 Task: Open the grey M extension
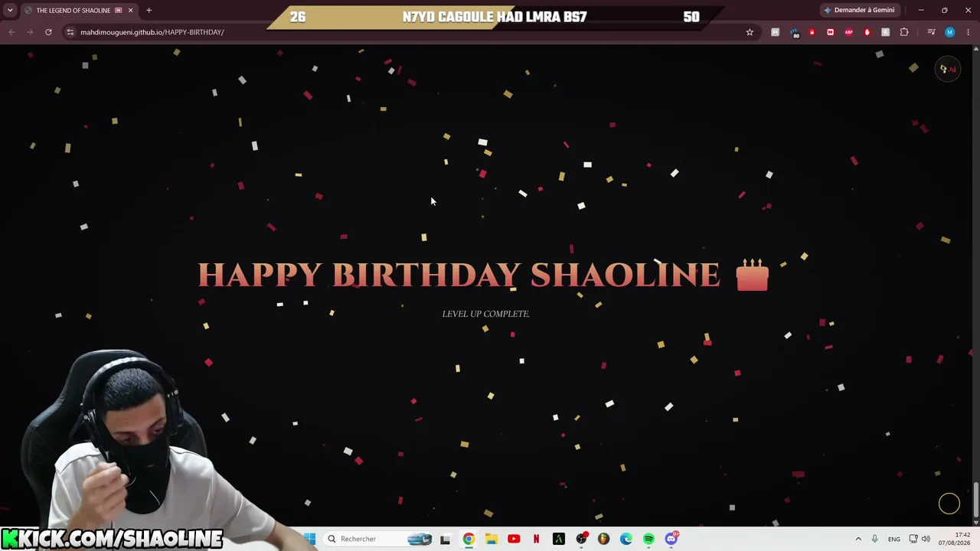[x=776, y=32]
